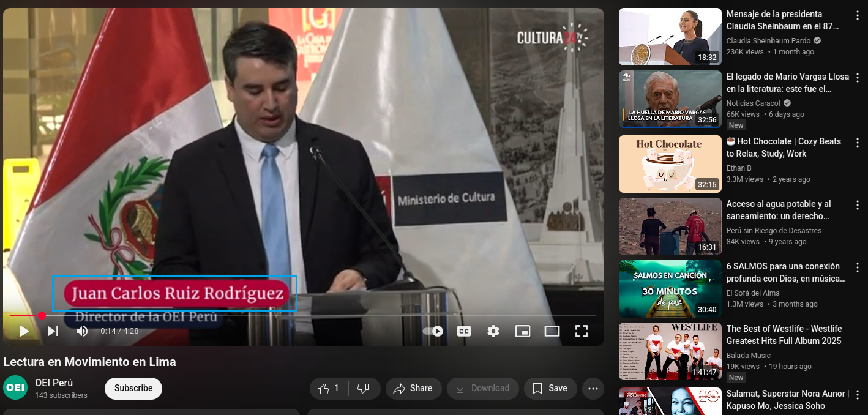Subscribe to OEI Perú channel
Image resolution: width=868 pixels, height=415 pixels.
pos(133,389)
